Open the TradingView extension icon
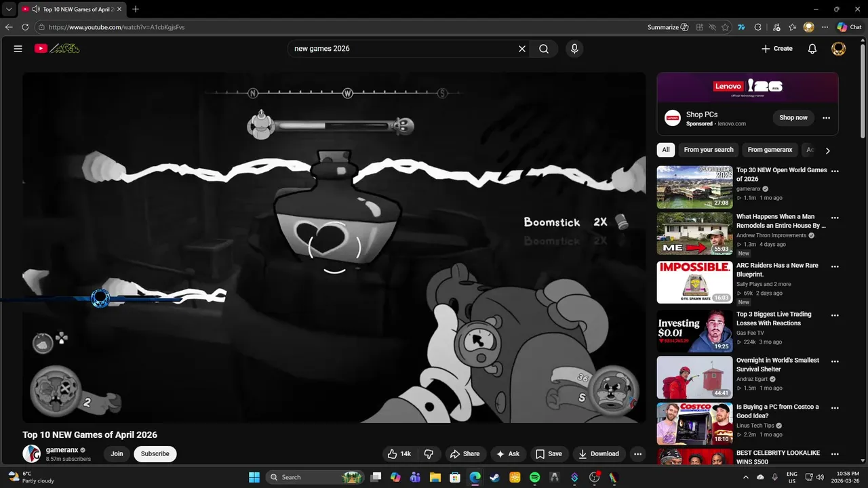Screen dimensions: 868x488 pyautogui.click(x=741, y=27)
